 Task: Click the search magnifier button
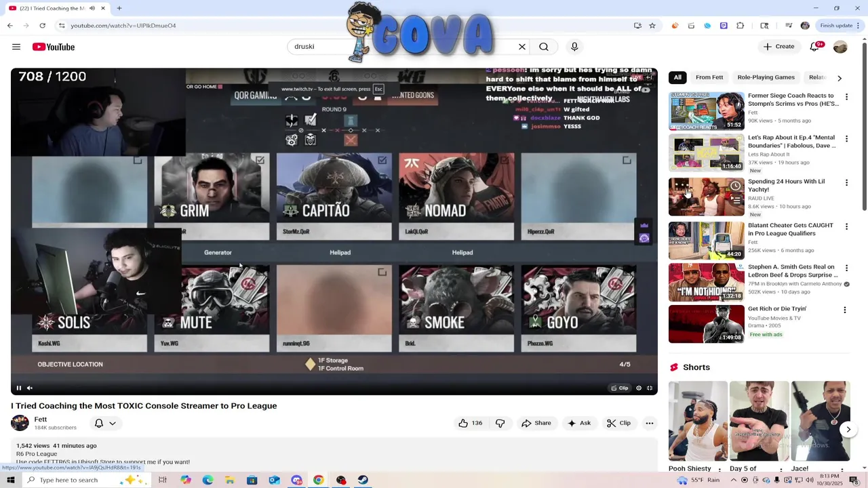[544, 47]
